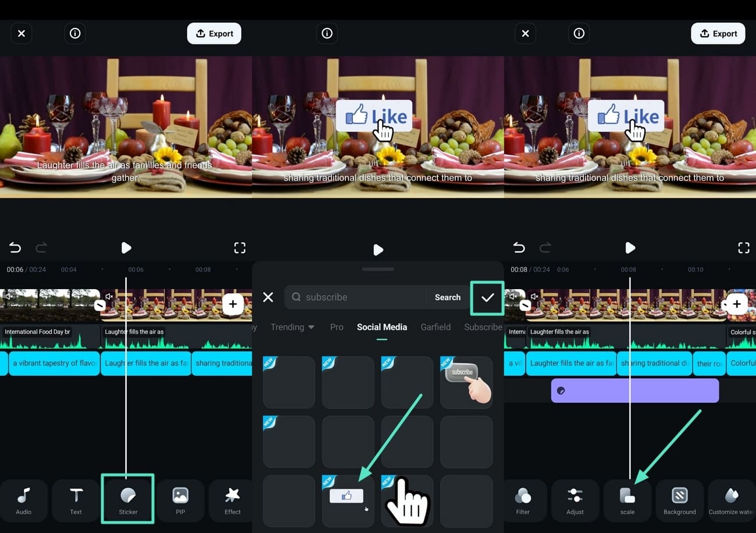Open the Subscribe sticker tab
This screenshot has width=756, height=533.
[x=483, y=327]
